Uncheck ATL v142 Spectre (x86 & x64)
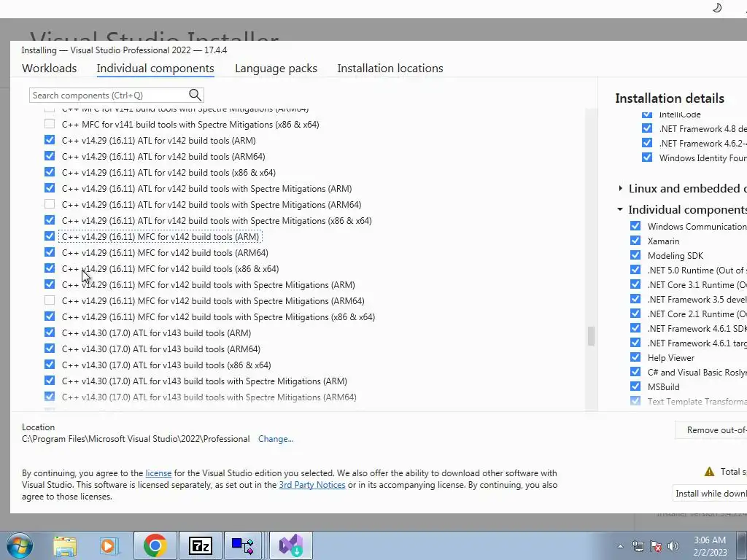This screenshot has width=747, height=560. (50, 220)
